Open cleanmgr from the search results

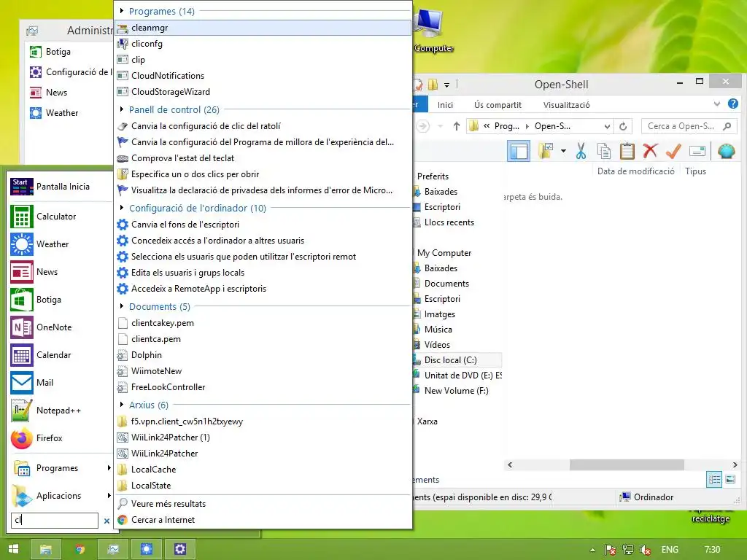tap(263, 28)
